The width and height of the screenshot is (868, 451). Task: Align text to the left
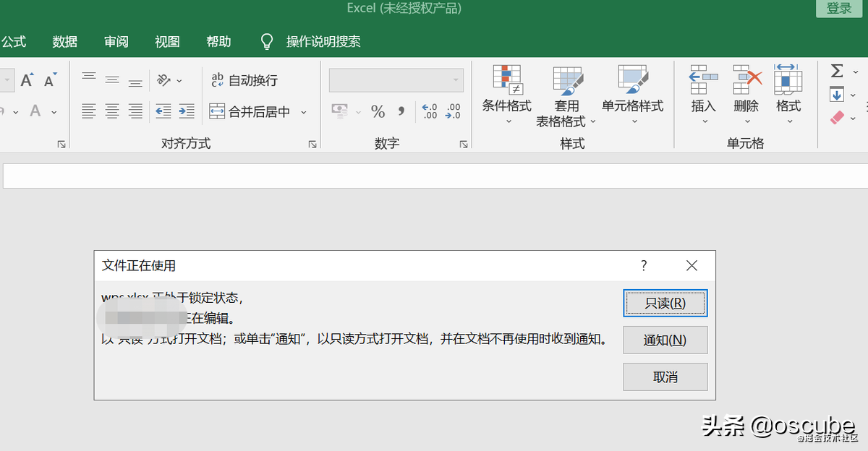[x=89, y=111]
